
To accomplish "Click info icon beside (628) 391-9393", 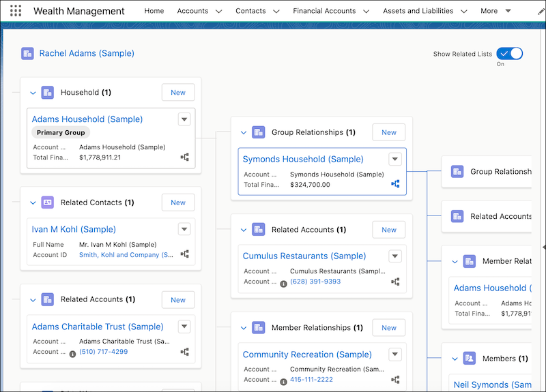I will pos(283,284).
